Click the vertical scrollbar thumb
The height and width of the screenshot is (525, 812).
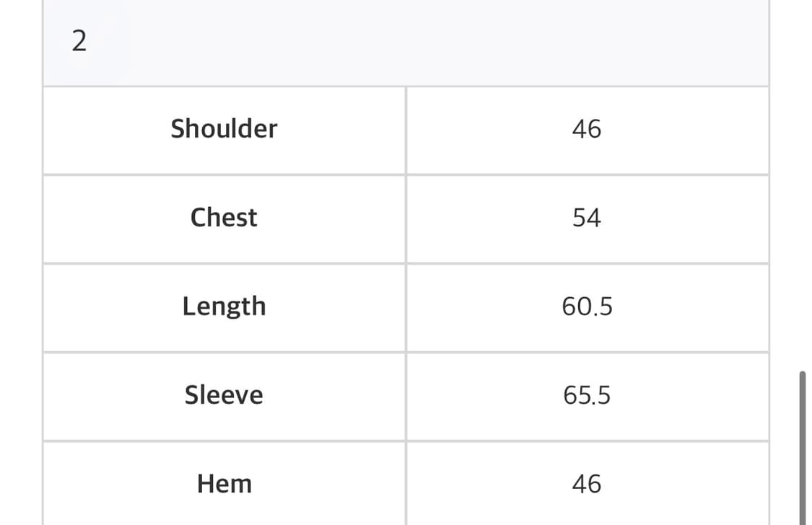pyautogui.click(x=802, y=447)
